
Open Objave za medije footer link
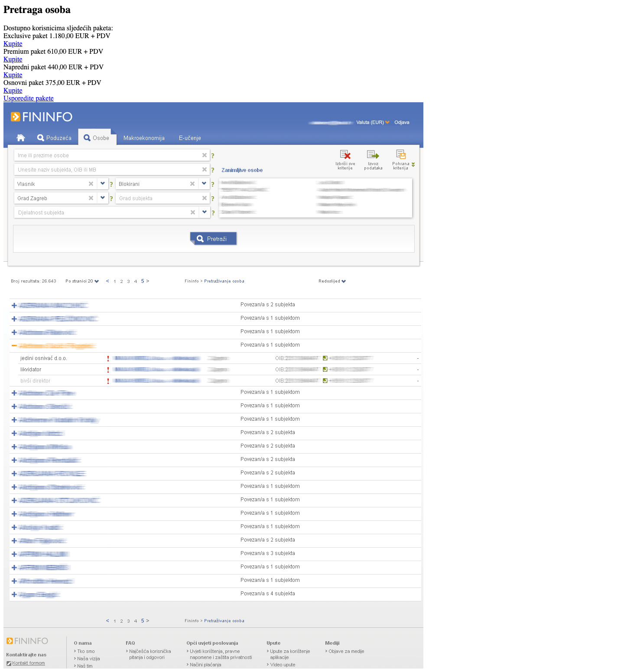point(346,651)
